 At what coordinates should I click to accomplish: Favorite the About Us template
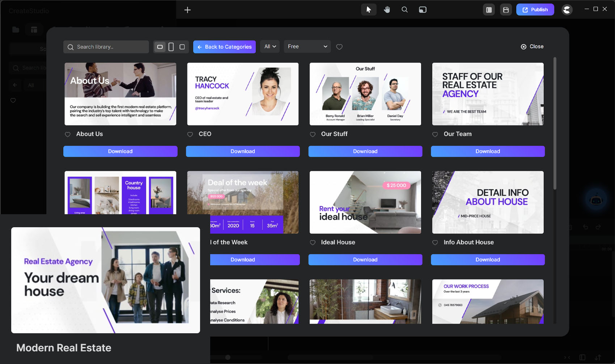click(x=68, y=134)
